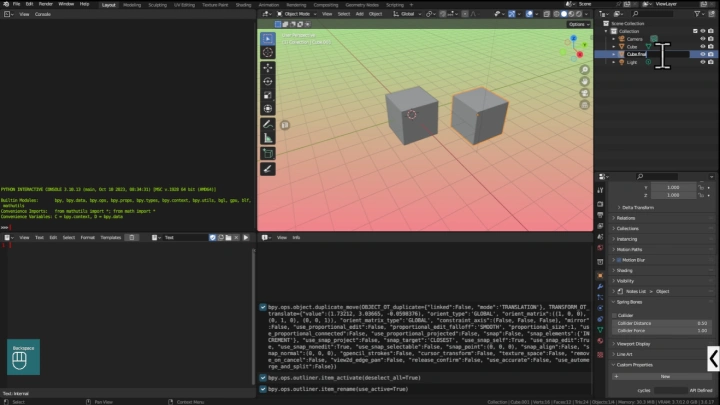This screenshot has height=405, width=720.
Task: Select the Rotate tool in viewport toolbar
Action: [268, 80]
